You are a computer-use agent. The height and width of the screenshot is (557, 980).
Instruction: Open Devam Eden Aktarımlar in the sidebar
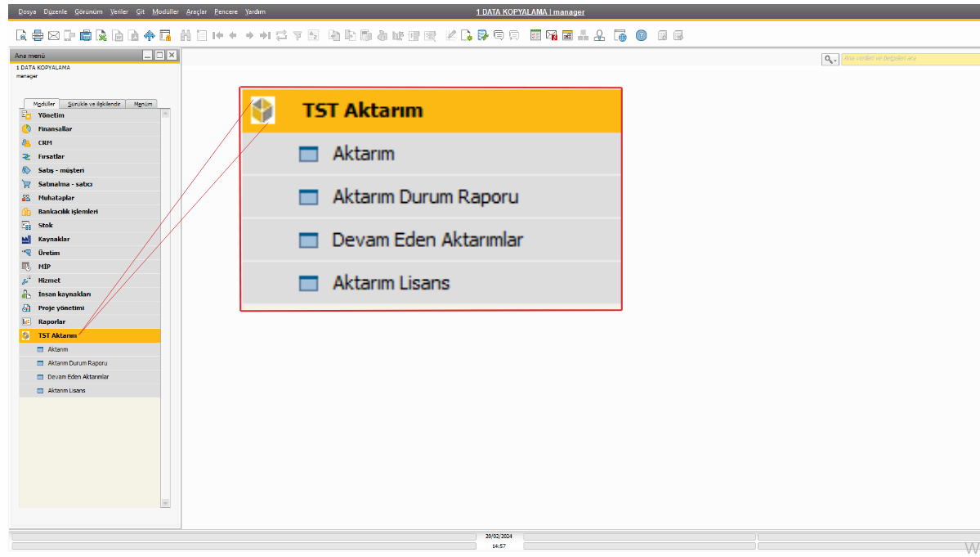tap(78, 377)
